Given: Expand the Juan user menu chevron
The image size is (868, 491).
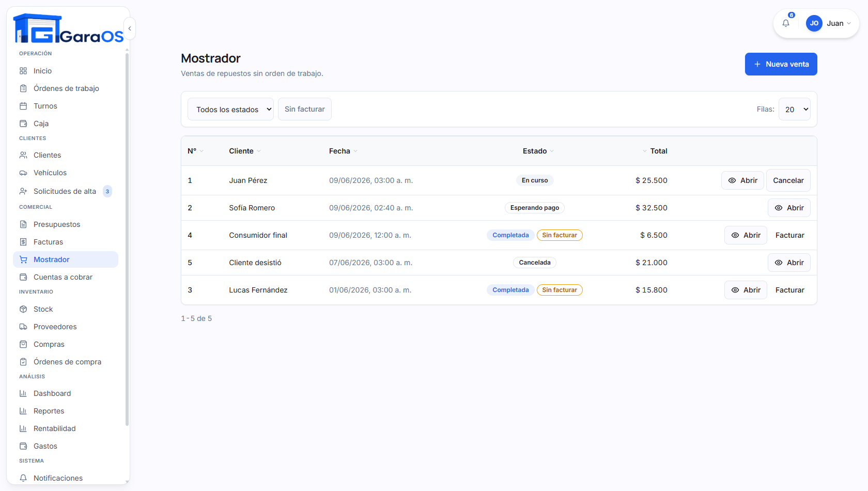Looking at the screenshot, I should [x=849, y=23].
